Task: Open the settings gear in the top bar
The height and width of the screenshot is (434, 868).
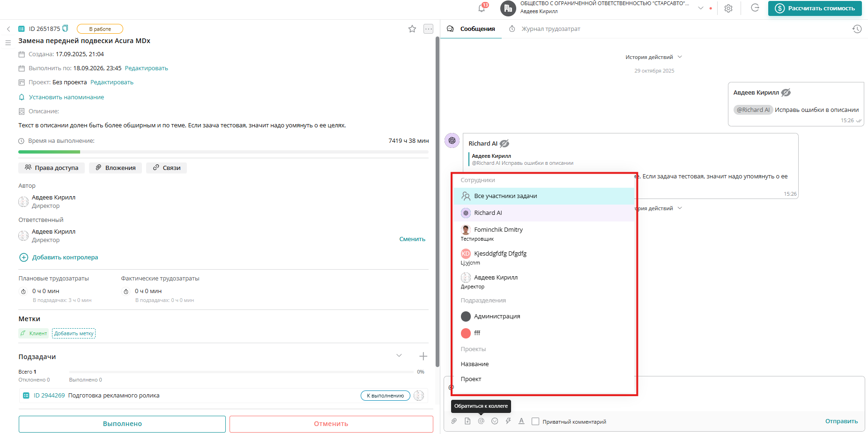Action: click(728, 8)
